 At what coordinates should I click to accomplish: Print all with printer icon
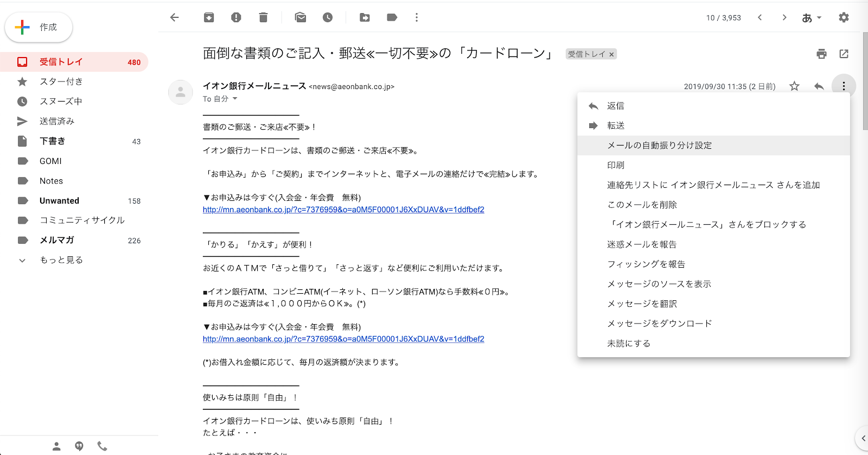(x=821, y=54)
